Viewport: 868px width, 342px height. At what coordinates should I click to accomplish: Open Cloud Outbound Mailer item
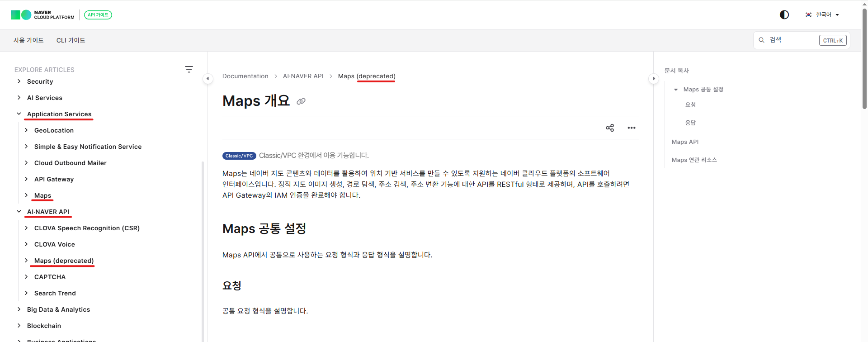click(x=71, y=163)
